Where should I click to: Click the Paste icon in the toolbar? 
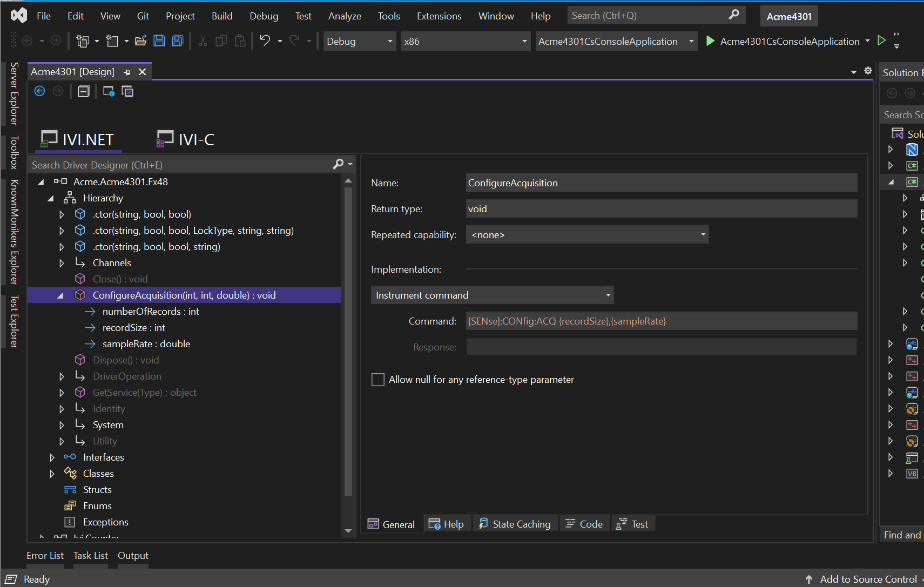240,41
